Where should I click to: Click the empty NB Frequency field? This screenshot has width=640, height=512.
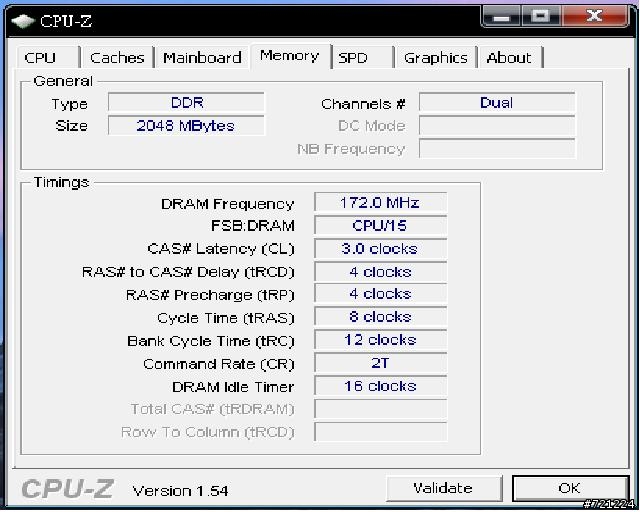497,149
